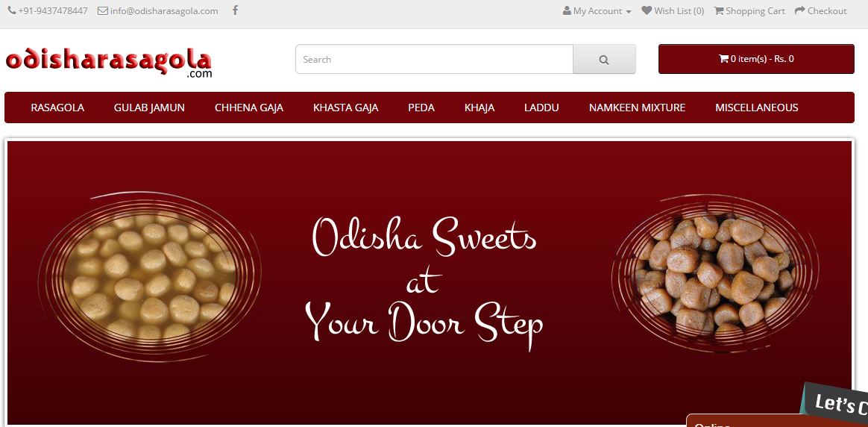This screenshot has height=427, width=868.
Task: Click the envelope icon beside the email address
Action: tap(102, 10)
